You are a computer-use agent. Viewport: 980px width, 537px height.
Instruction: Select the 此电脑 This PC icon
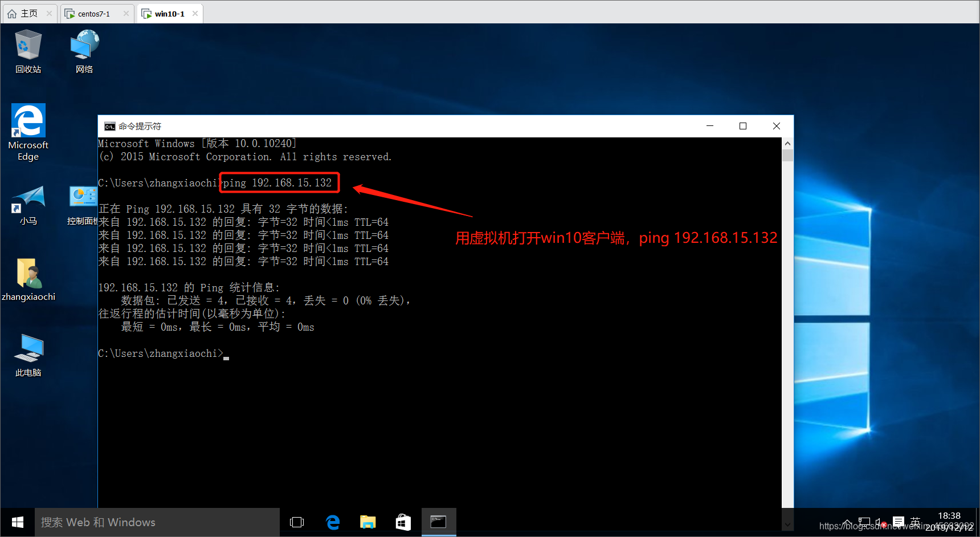point(28,355)
